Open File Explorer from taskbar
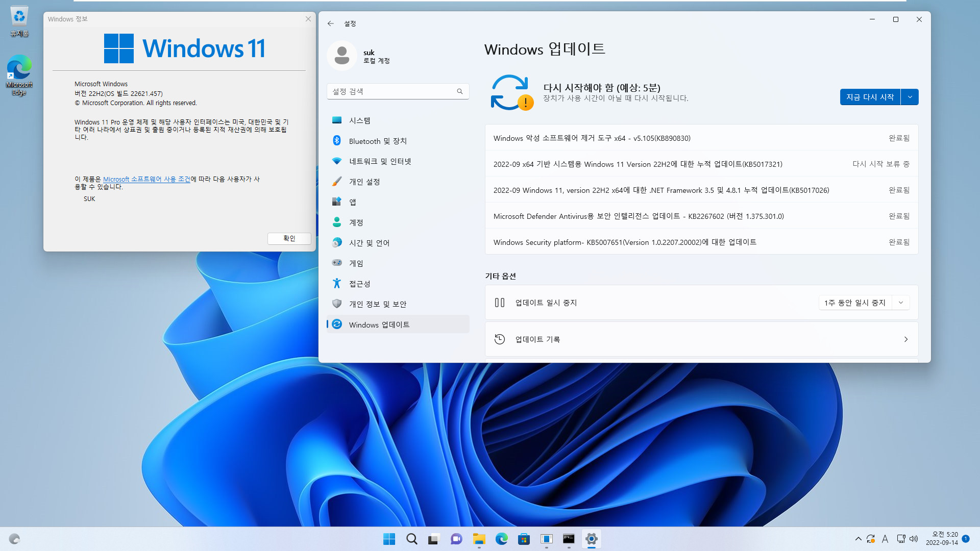The width and height of the screenshot is (980, 551). [479, 539]
